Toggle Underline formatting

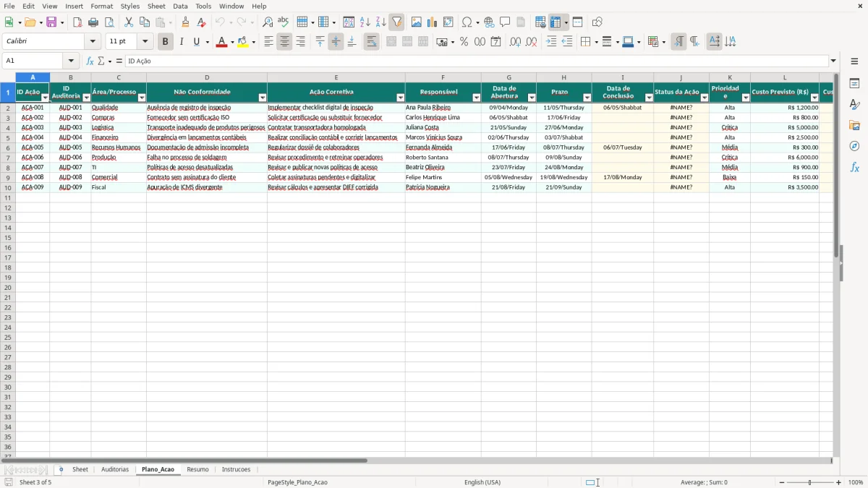(196, 42)
